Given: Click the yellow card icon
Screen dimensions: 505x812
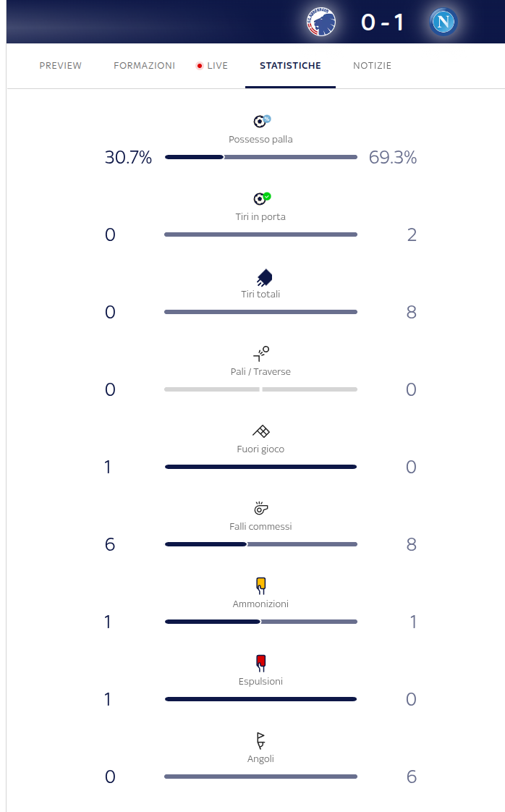Looking at the screenshot, I should [x=261, y=585].
